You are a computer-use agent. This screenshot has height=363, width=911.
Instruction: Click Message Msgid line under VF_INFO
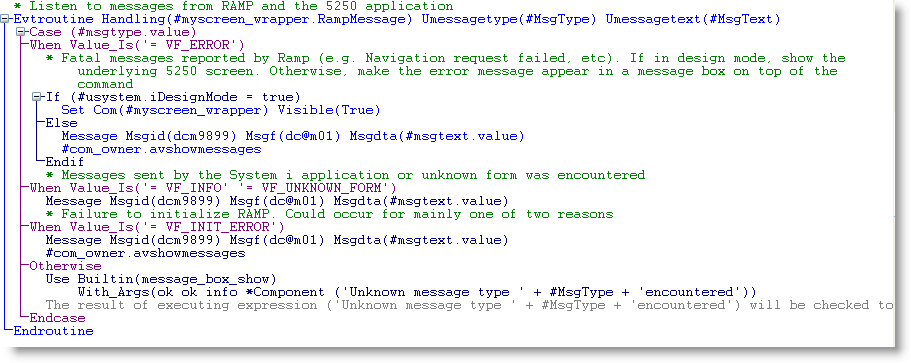[x=277, y=201]
